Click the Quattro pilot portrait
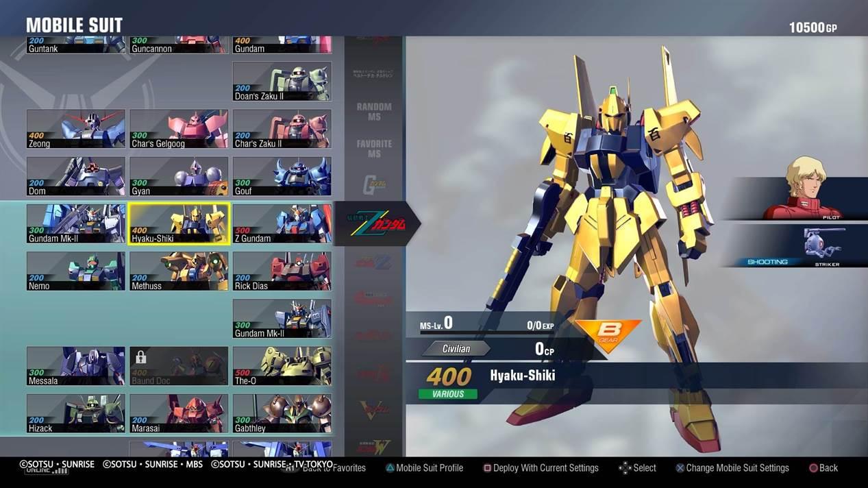 click(804, 186)
